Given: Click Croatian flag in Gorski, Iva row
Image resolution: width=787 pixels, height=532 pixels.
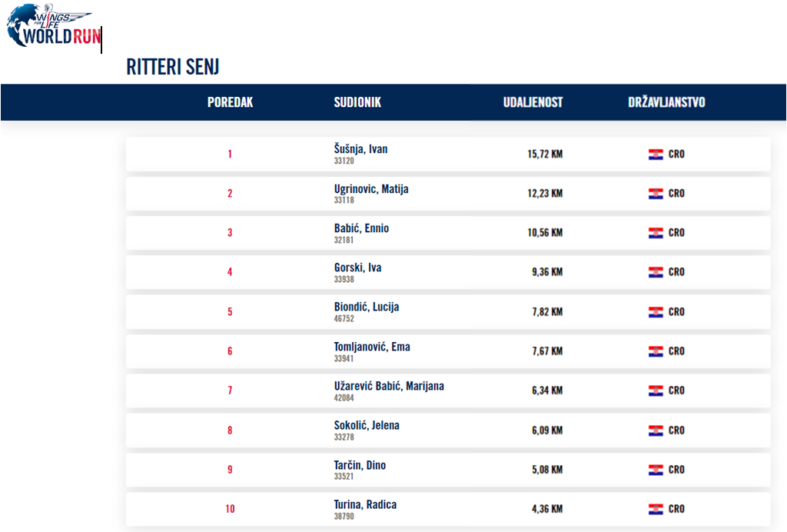Looking at the screenshot, I should 656,272.
